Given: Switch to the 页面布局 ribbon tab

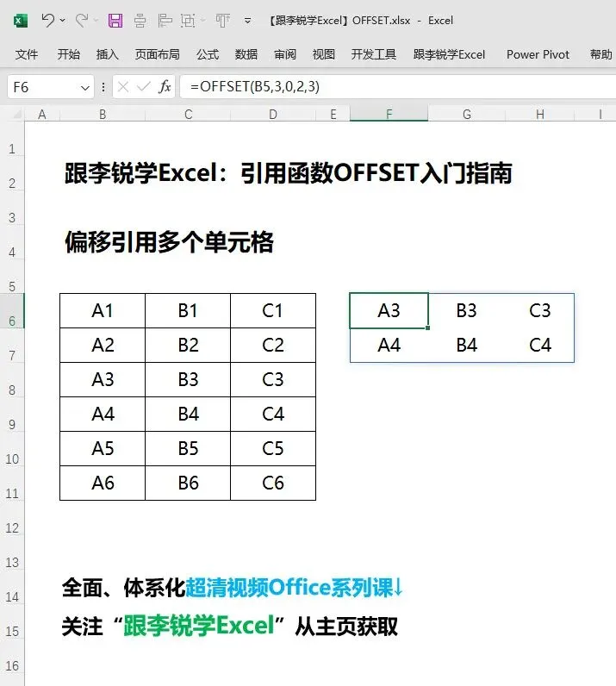Looking at the screenshot, I should (x=158, y=54).
